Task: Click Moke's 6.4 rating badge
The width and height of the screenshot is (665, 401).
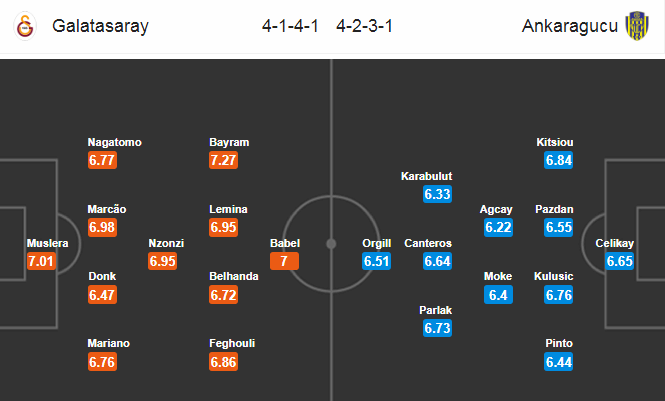Action: (x=498, y=295)
